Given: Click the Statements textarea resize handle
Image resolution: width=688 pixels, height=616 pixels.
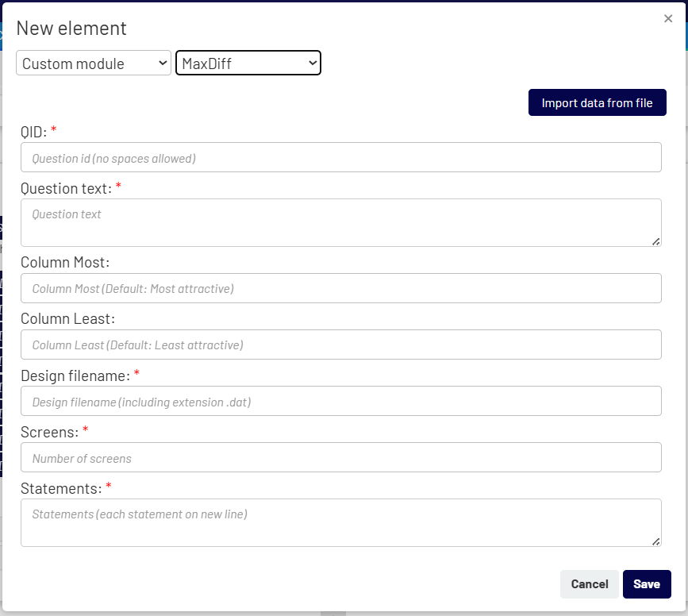Looking at the screenshot, I should click(x=656, y=542).
